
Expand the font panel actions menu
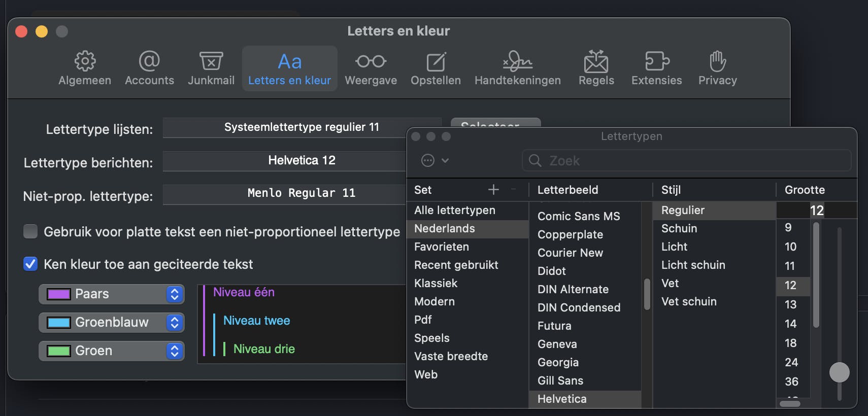point(435,160)
